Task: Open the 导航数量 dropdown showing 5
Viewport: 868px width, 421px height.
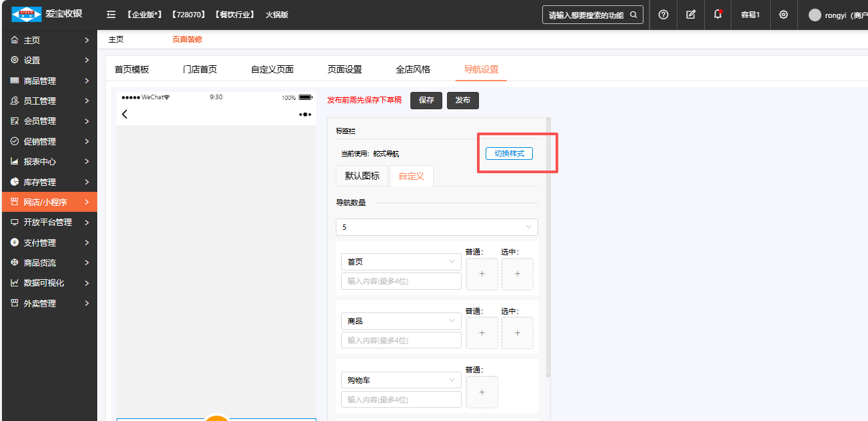Action: click(436, 227)
